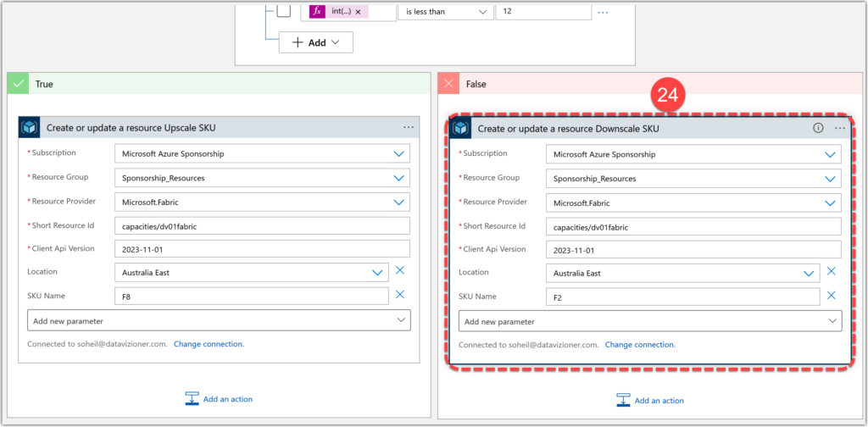The height and width of the screenshot is (427, 868).
Task: Click the green checkmark True icon
Action: 19,84
